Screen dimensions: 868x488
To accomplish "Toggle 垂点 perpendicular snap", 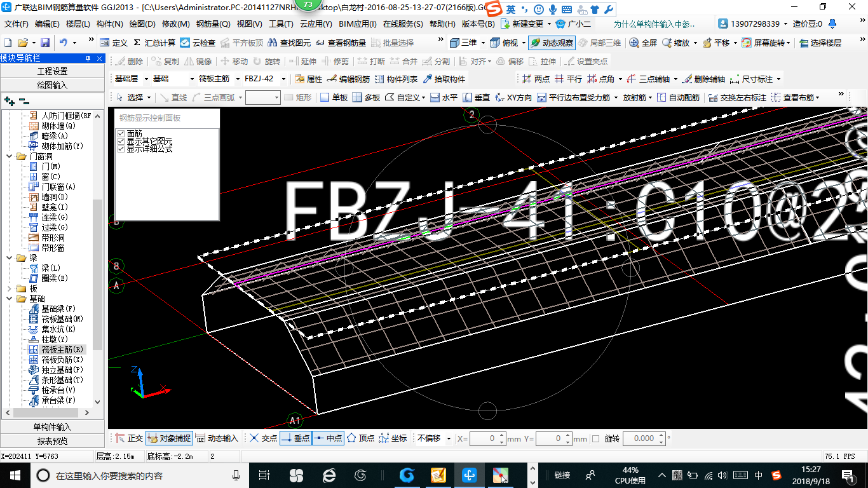I will pyautogui.click(x=295, y=438).
